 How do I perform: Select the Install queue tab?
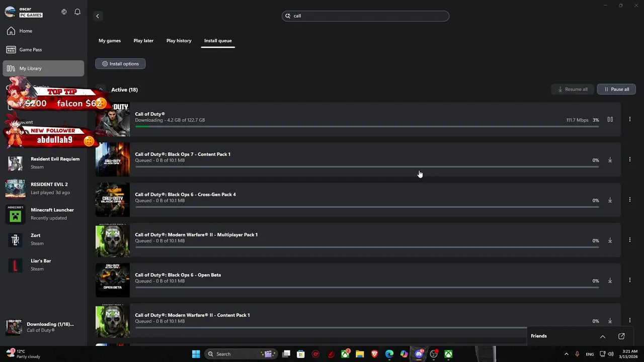pyautogui.click(x=218, y=41)
